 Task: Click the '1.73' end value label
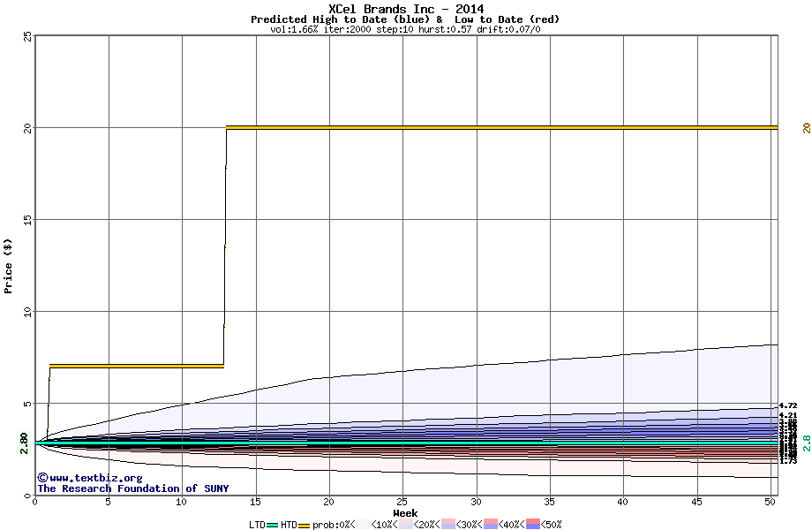(788, 460)
